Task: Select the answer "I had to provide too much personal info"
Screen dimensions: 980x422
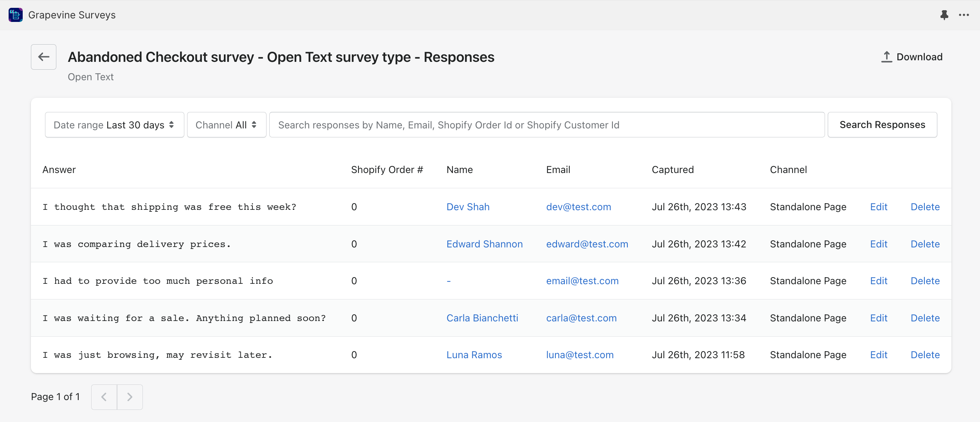Action: (158, 281)
